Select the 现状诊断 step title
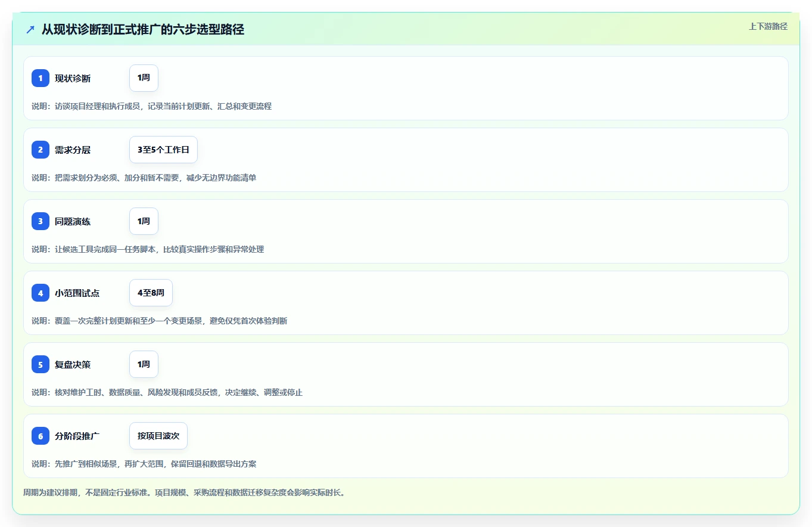This screenshot has height=527, width=812. (x=73, y=78)
